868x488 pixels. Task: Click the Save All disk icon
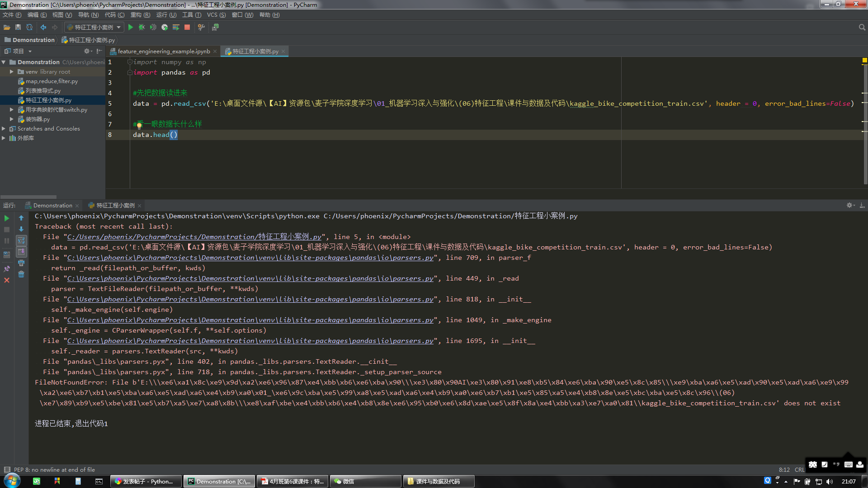pyautogui.click(x=18, y=28)
